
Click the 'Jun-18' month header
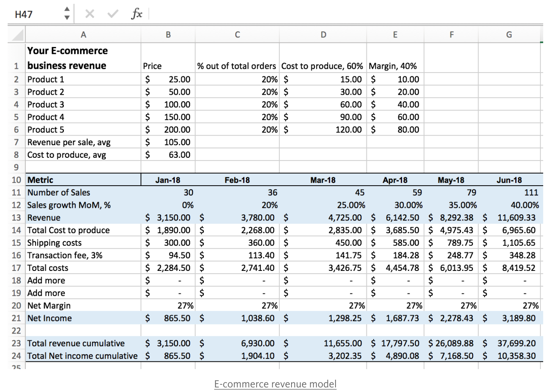(x=509, y=180)
